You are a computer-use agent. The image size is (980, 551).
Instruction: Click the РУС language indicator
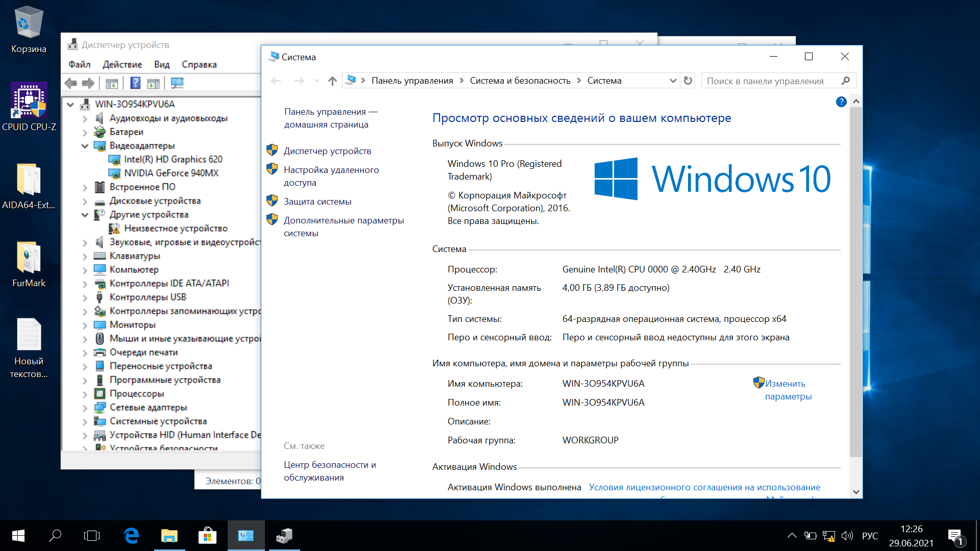point(870,536)
